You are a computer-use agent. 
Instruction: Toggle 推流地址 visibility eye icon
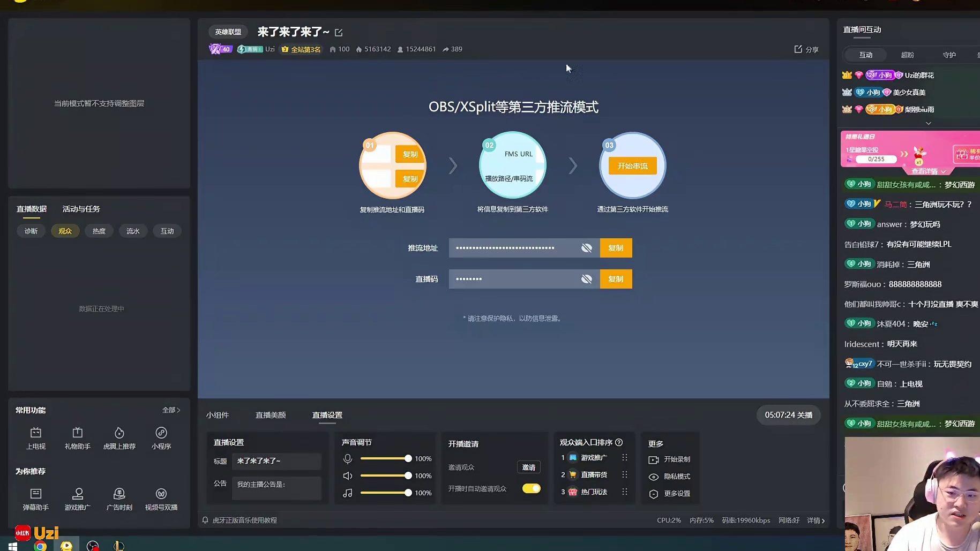[587, 248]
